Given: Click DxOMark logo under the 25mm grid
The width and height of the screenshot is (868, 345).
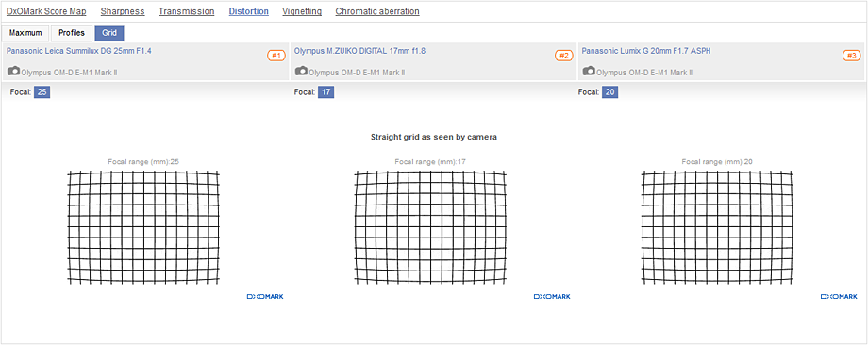Looking at the screenshot, I should pyautogui.click(x=265, y=297).
